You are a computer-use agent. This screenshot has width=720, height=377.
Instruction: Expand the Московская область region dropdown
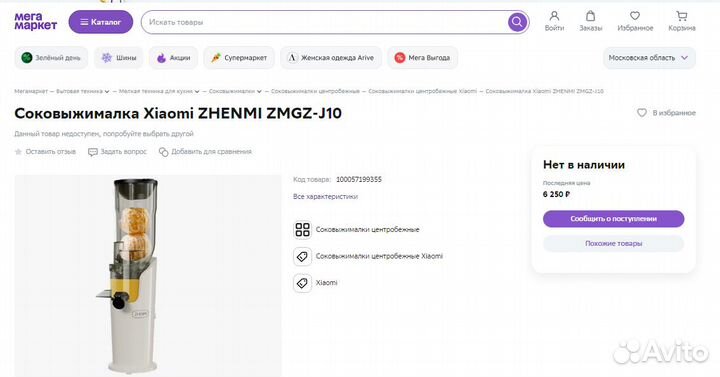[x=649, y=58]
